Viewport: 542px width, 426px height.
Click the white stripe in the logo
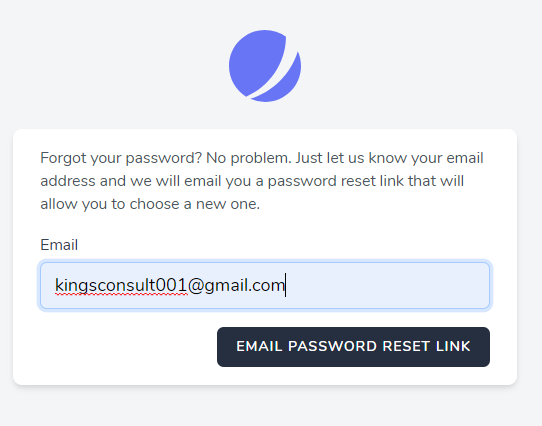273,74
